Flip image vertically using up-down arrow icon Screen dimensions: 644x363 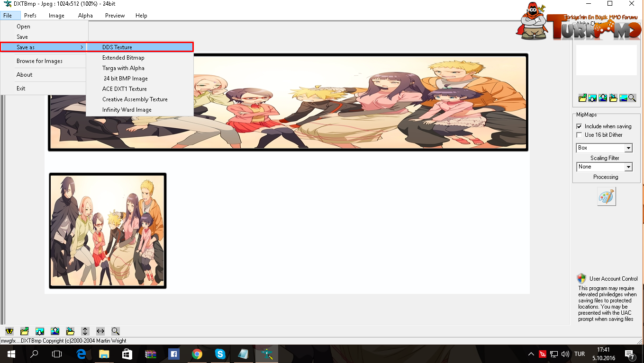85,331
